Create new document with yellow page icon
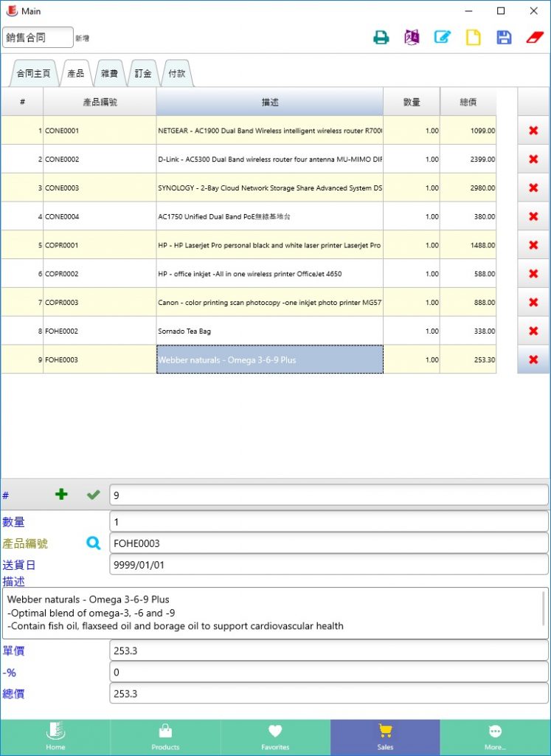Image resolution: width=551 pixels, height=756 pixels. point(473,38)
